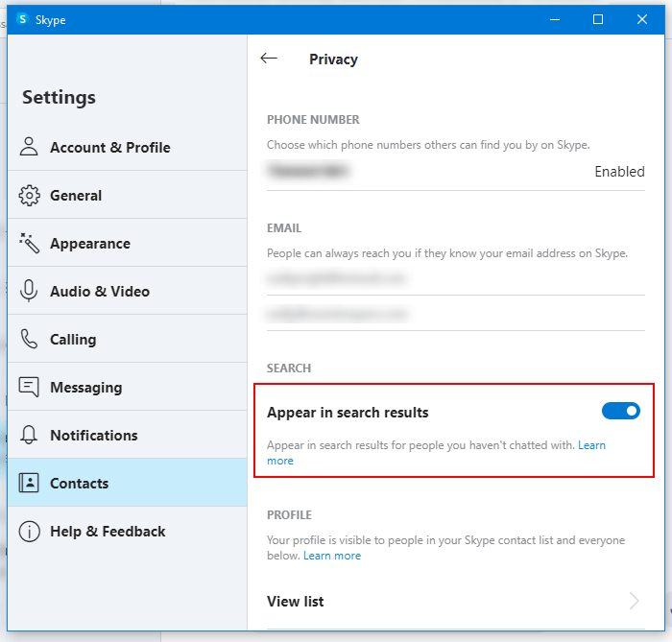This screenshot has height=642, width=672.
Task: Open Help & Feedback label
Action: pos(108,531)
